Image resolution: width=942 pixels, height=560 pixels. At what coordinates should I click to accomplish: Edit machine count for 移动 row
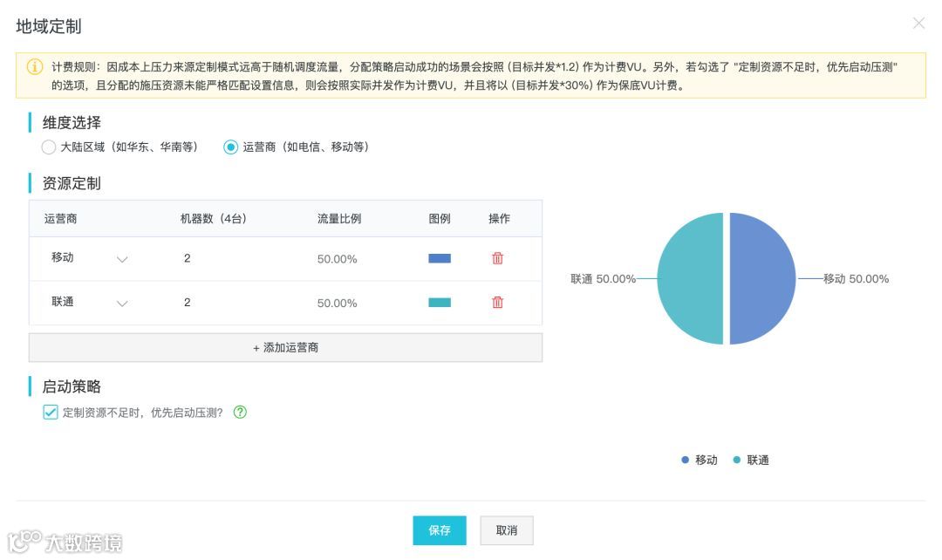pyautogui.click(x=188, y=258)
